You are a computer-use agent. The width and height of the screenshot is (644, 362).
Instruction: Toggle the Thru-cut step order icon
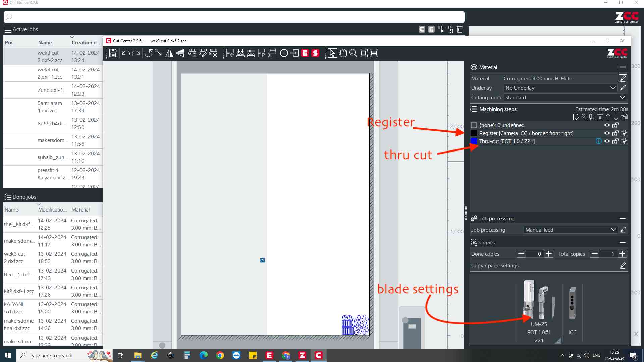624,141
